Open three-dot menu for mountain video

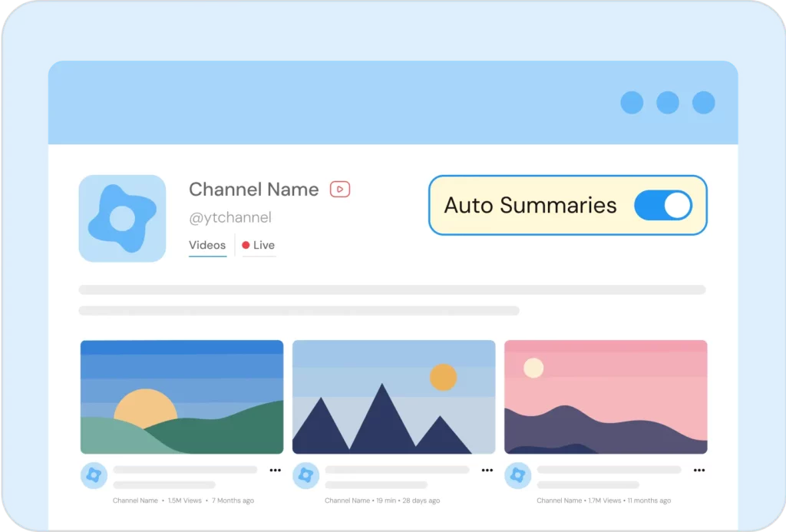pos(487,470)
